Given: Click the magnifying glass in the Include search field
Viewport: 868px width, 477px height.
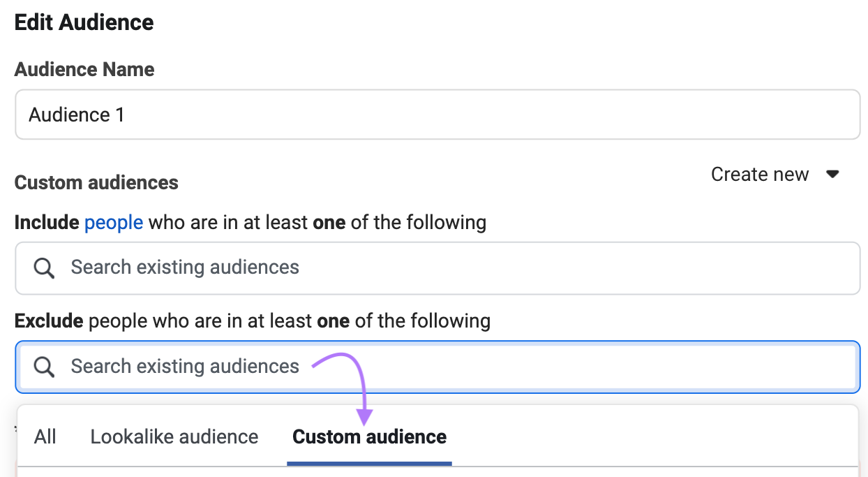Looking at the screenshot, I should click(x=43, y=267).
